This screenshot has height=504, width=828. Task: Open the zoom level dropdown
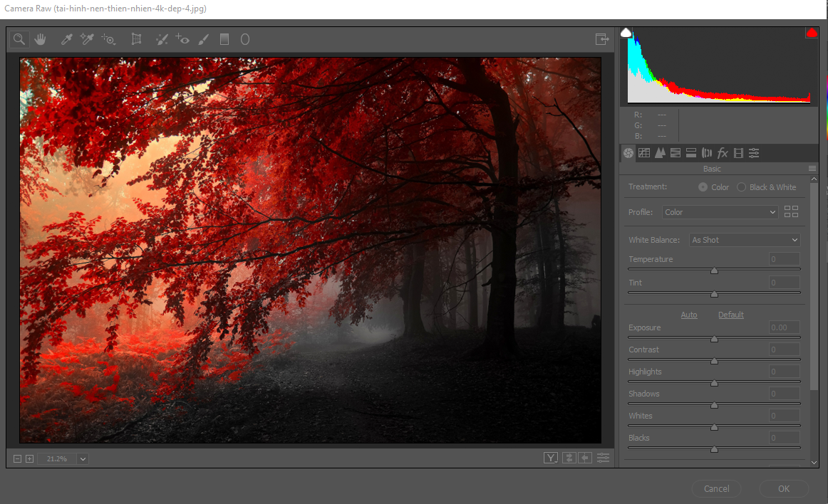(x=83, y=459)
